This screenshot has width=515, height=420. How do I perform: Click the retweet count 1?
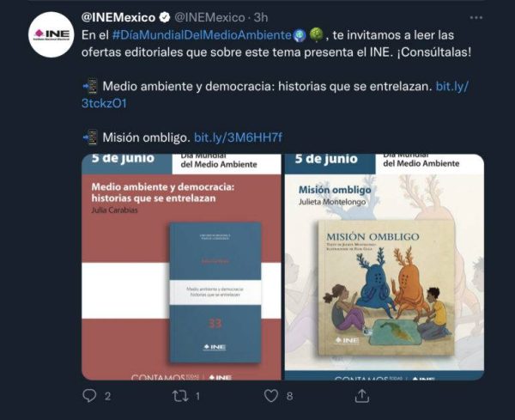(197, 396)
